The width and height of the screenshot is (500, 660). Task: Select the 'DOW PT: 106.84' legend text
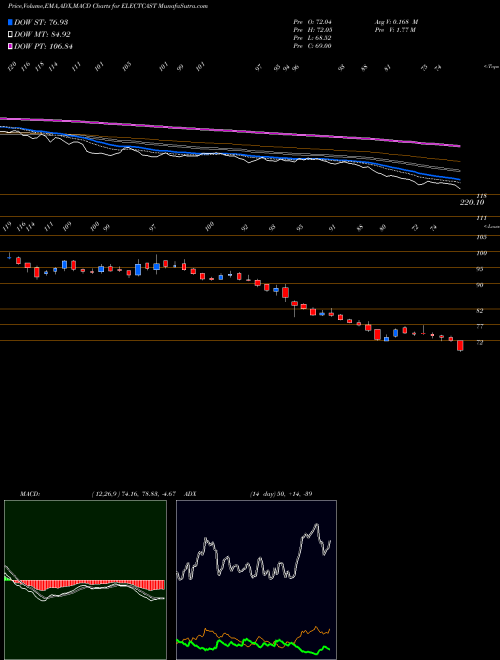[43, 46]
